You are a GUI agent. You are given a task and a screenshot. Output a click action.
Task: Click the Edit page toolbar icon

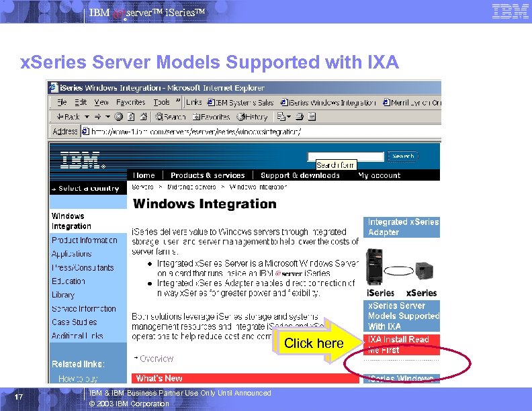coord(312,117)
